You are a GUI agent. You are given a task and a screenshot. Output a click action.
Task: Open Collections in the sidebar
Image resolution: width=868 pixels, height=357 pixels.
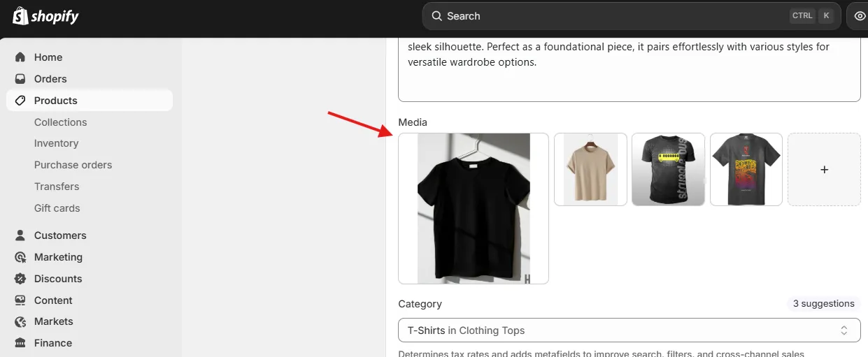[61, 122]
